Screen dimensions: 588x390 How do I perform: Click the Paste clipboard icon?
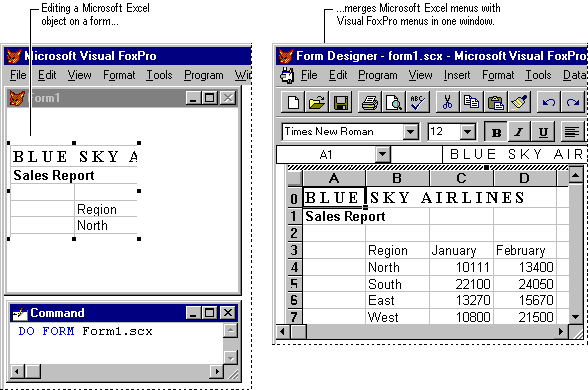click(495, 102)
